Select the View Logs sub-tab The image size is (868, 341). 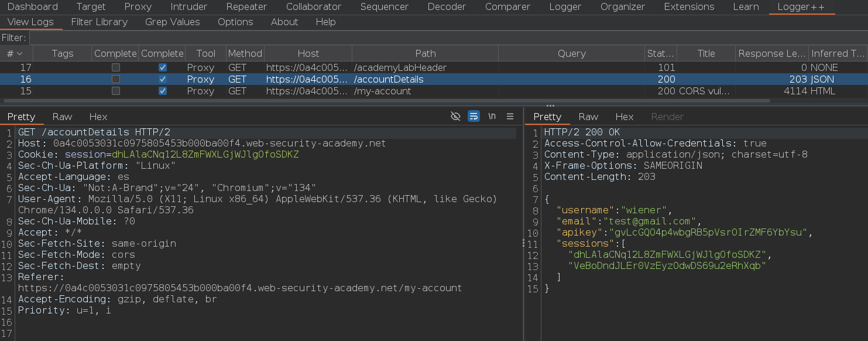(x=30, y=22)
